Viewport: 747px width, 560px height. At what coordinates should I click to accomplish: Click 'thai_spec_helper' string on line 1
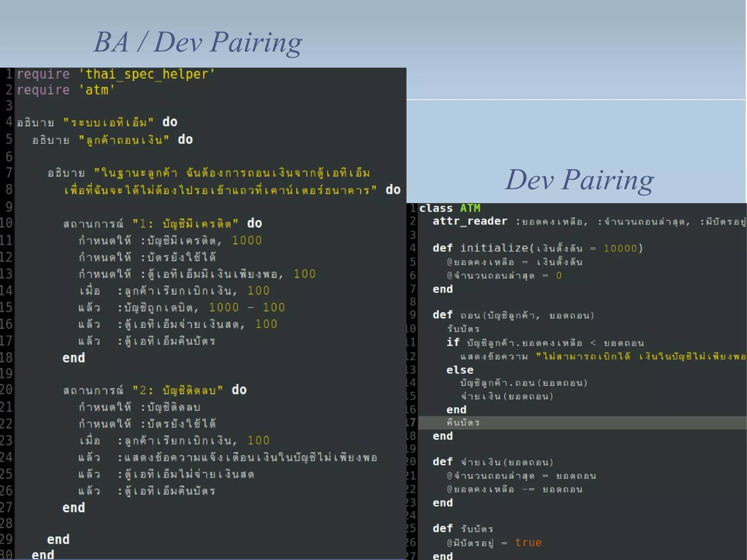pos(147,74)
